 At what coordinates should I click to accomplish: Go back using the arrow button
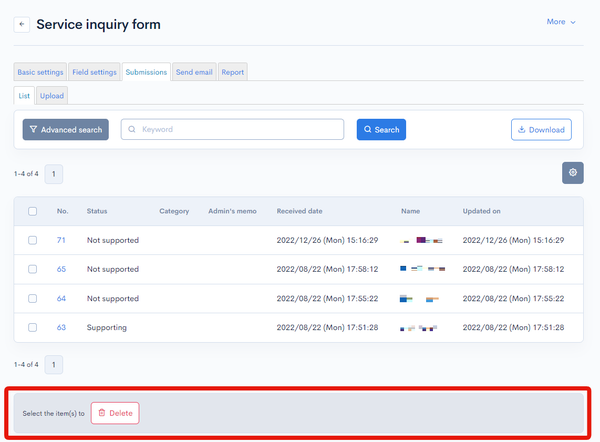[x=22, y=24]
